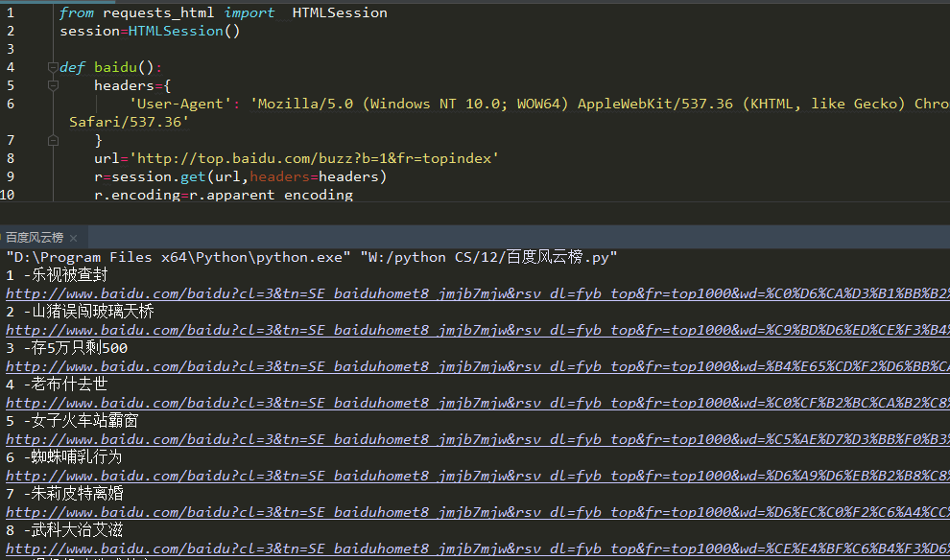Collapse the def baidu() function fold
This screenshot has height=560, width=950.
click(x=51, y=68)
